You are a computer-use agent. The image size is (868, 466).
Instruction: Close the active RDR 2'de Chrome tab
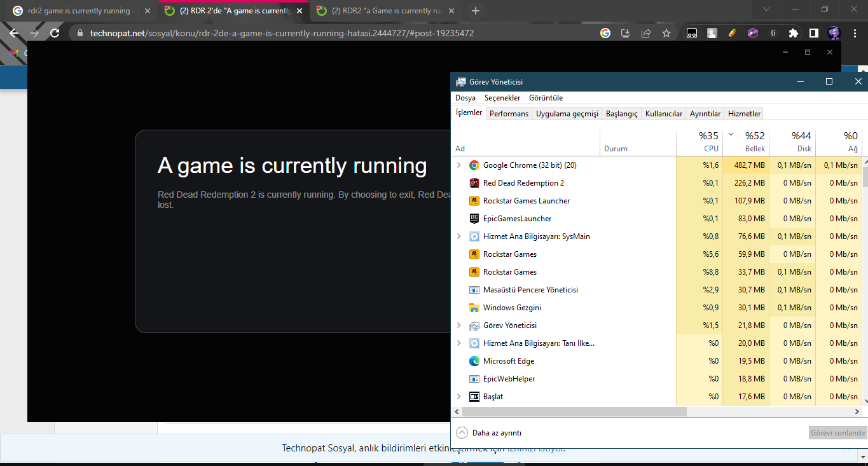pyautogui.click(x=300, y=11)
